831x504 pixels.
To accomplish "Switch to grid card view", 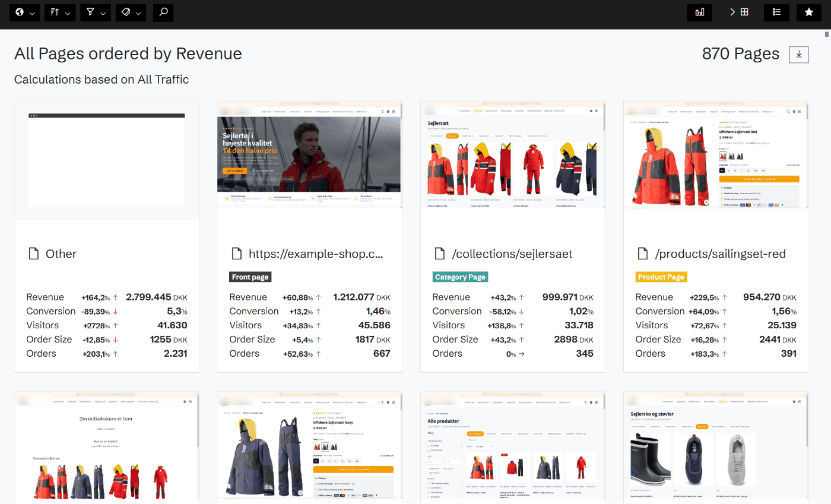I will [x=739, y=12].
